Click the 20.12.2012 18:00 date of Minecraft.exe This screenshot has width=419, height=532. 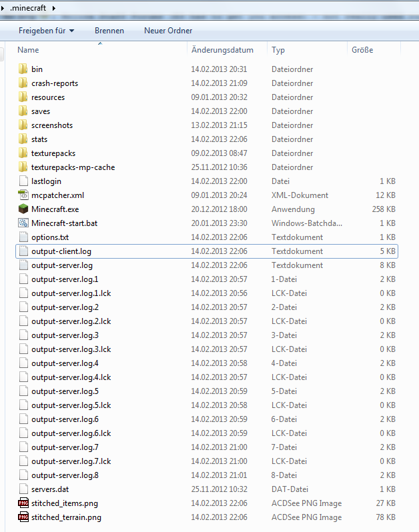[x=219, y=209]
